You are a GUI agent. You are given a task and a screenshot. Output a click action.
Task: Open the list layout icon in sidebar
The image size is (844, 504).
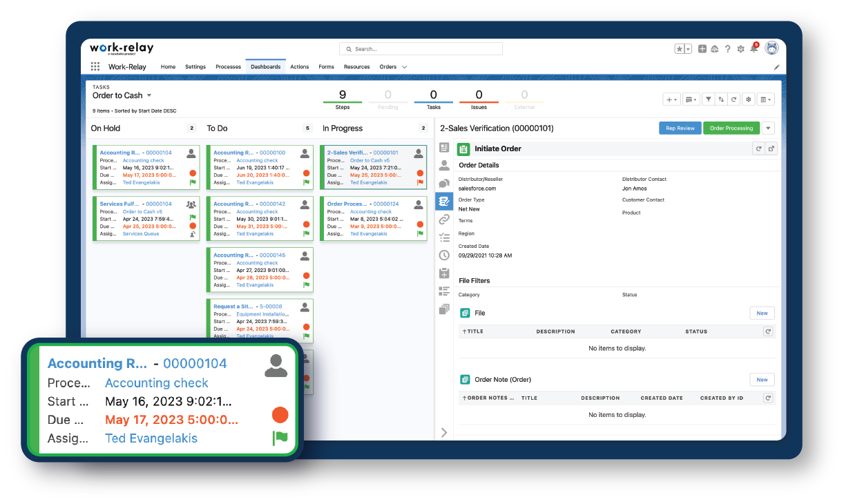point(444,291)
